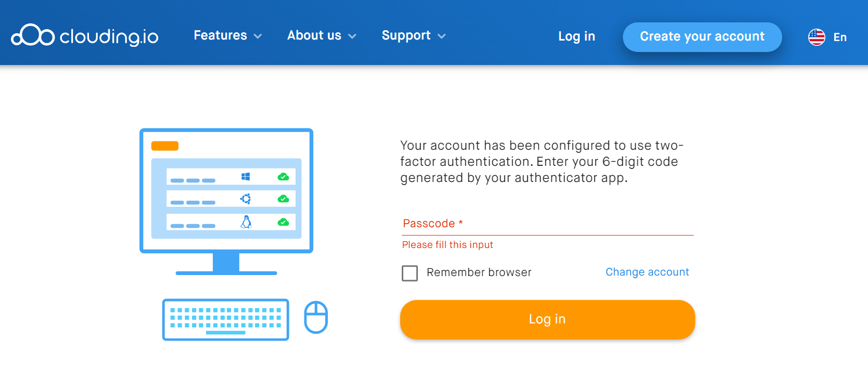Click the US flag language icon

coord(816,37)
